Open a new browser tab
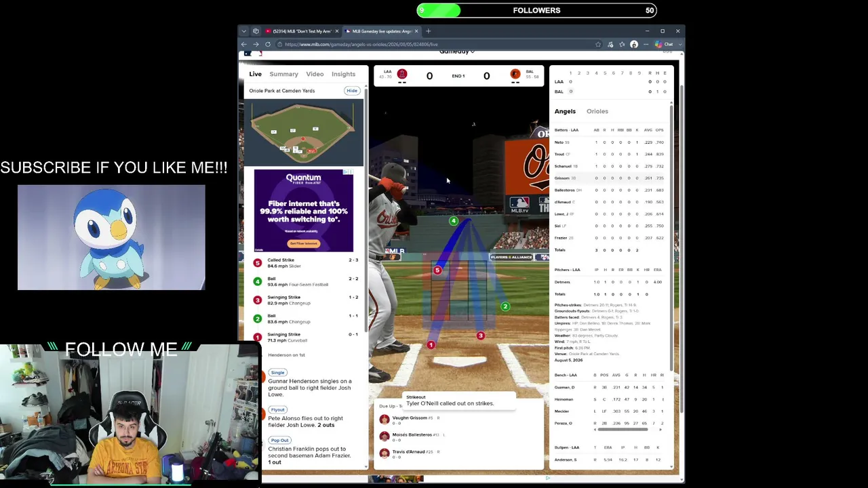This screenshot has width=868, height=488. pos(428,31)
